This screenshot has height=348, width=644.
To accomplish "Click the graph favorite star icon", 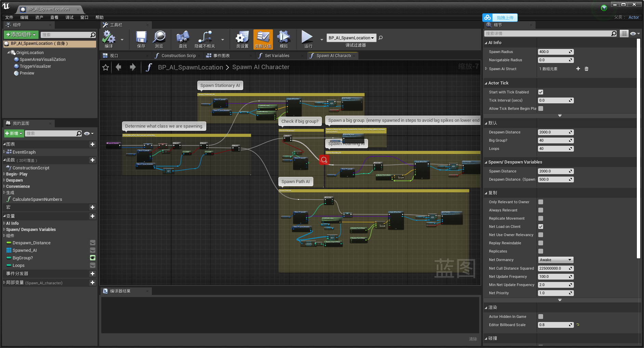I will tap(106, 67).
